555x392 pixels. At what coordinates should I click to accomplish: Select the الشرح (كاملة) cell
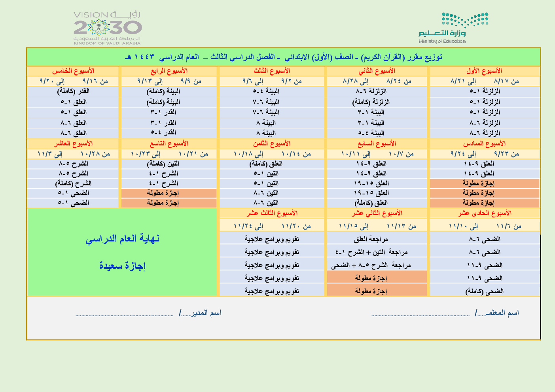click(73, 183)
